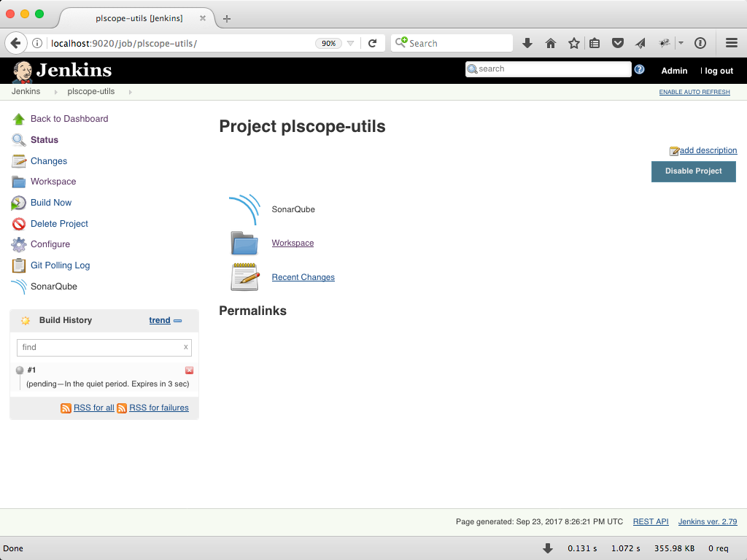Click the Jenkins logo mascot icon
747x560 pixels.
pyautogui.click(x=22, y=71)
